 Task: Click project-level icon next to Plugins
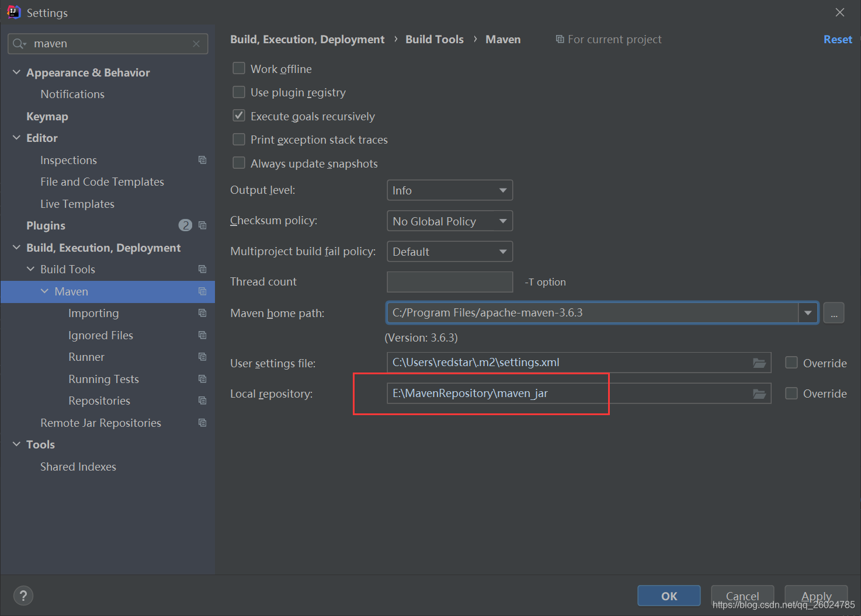[x=203, y=225]
